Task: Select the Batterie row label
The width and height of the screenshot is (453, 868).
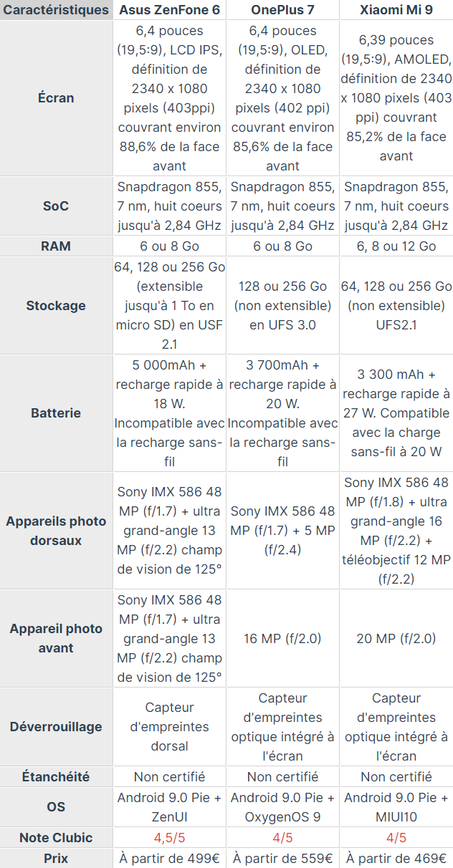Action: pyautogui.click(x=56, y=413)
